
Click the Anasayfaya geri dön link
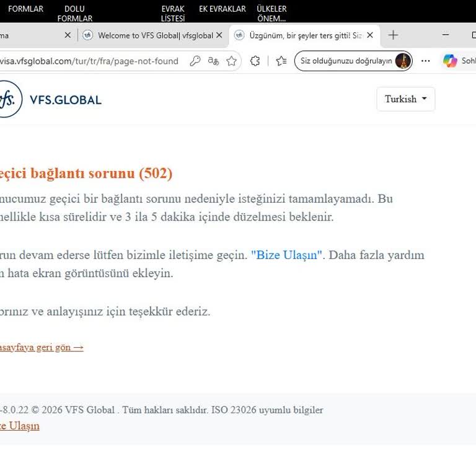[42, 347]
